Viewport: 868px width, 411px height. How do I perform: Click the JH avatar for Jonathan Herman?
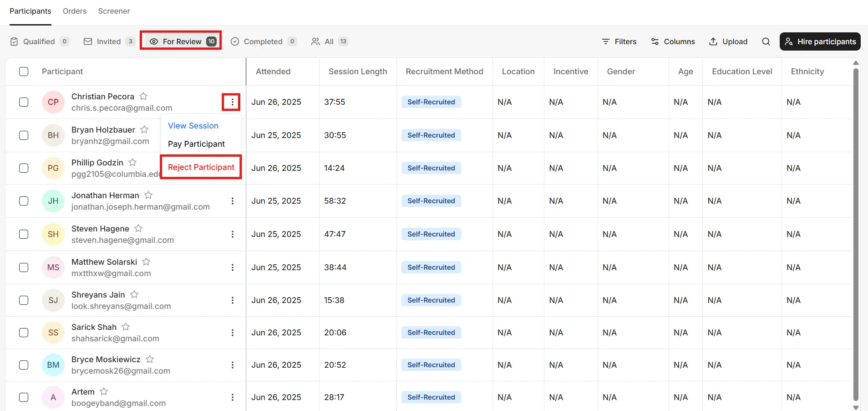tap(53, 201)
